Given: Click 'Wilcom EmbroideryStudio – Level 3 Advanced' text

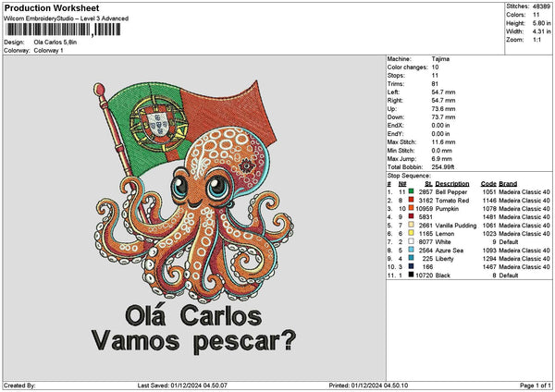Looking at the screenshot, I should tap(67, 18).
